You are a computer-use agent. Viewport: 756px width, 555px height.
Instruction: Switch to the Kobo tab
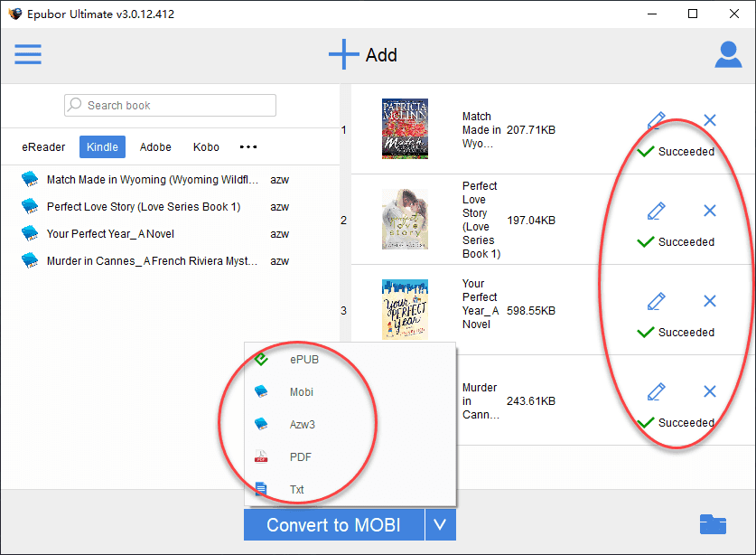pos(206,146)
